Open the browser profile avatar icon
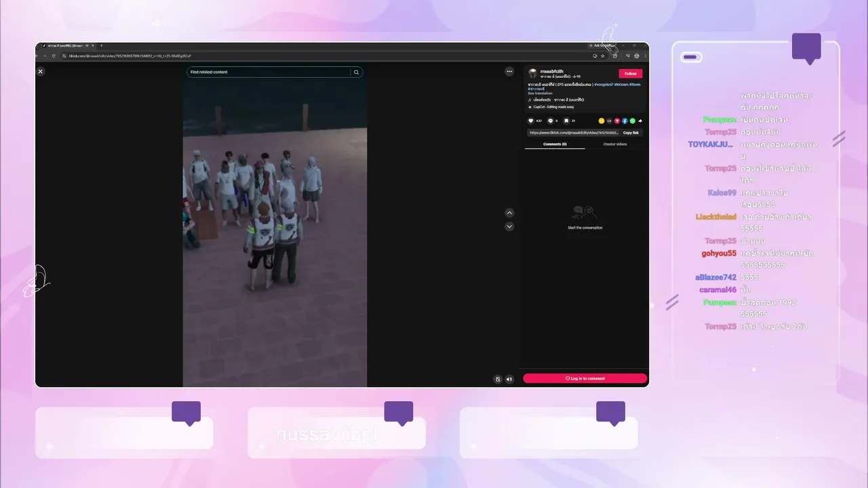 [637, 56]
